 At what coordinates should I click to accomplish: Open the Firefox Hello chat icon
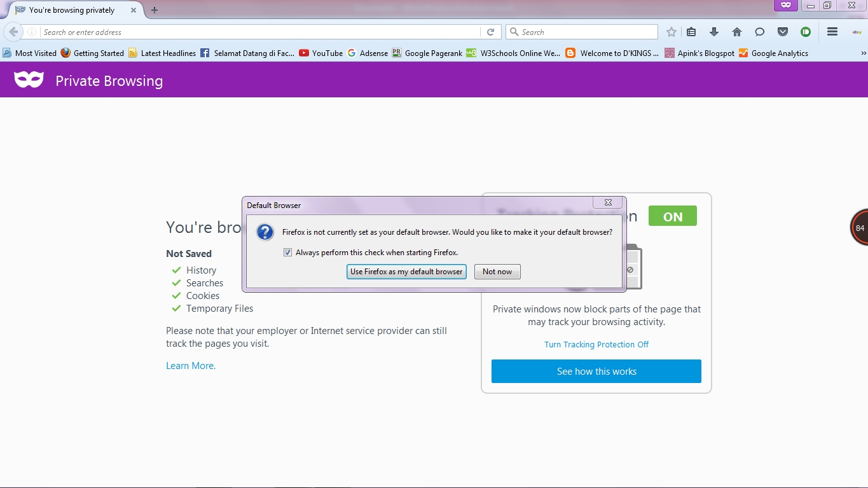click(759, 31)
